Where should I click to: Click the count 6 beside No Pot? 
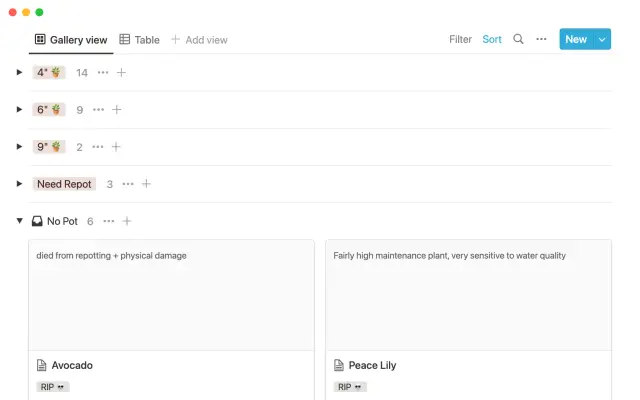point(90,222)
